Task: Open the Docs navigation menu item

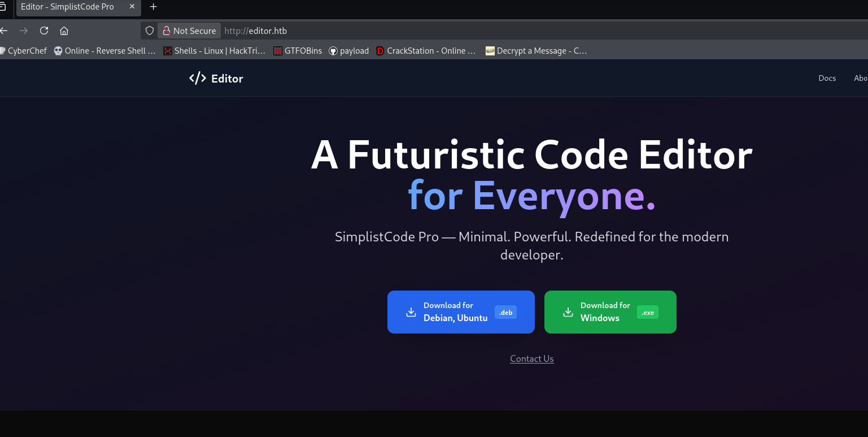Action: coord(827,78)
